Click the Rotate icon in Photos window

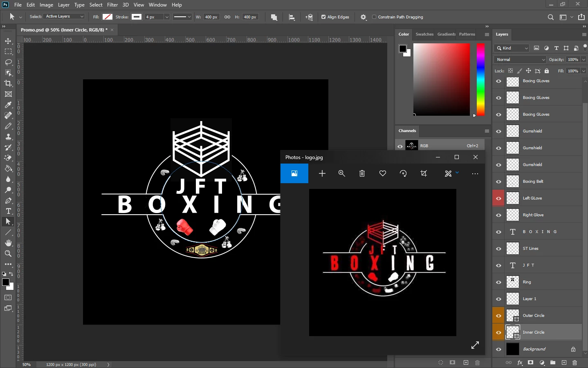[403, 173]
